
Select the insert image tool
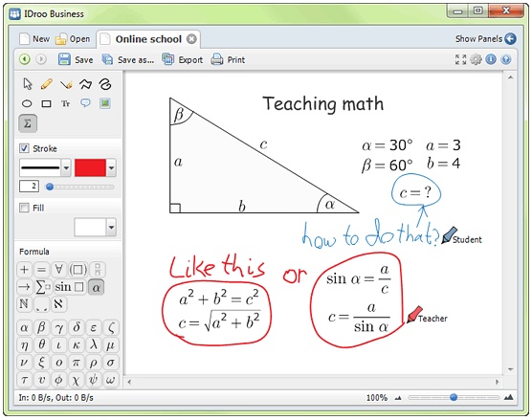pos(105,103)
